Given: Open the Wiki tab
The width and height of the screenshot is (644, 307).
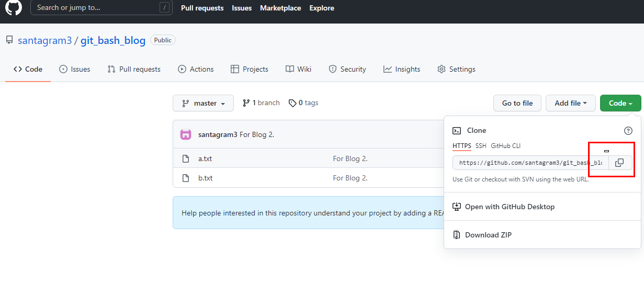Looking at the screenshot, I should [298, 69].
